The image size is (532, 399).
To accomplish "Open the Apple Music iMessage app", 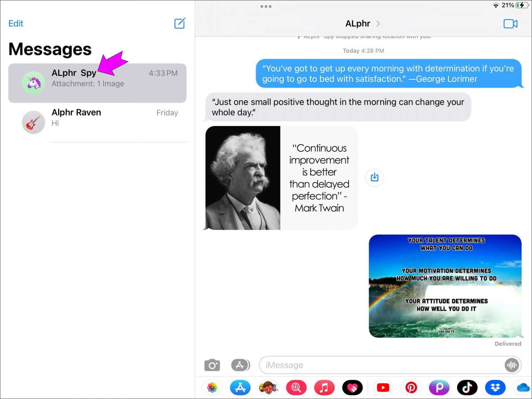I will tap(324, 387).
